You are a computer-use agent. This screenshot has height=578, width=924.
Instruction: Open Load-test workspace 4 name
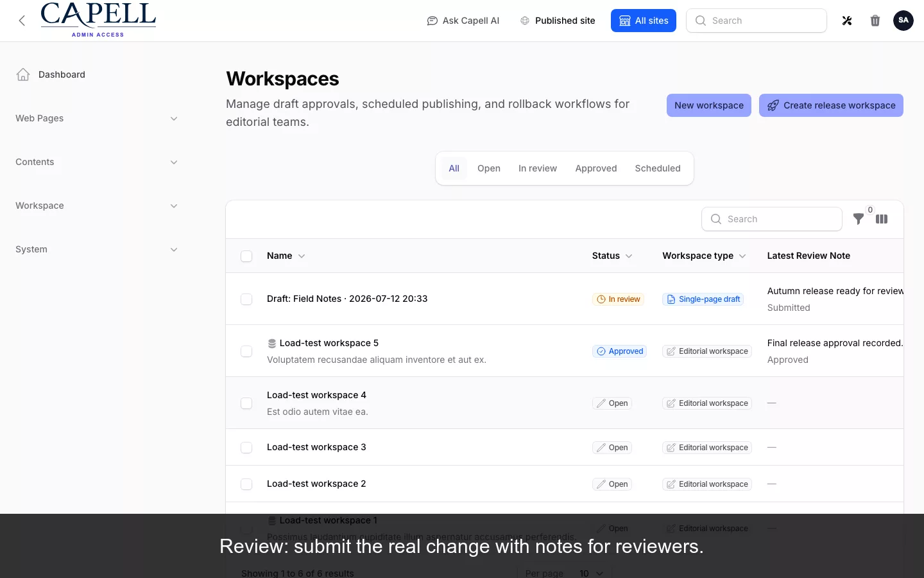tap(316, 395)
